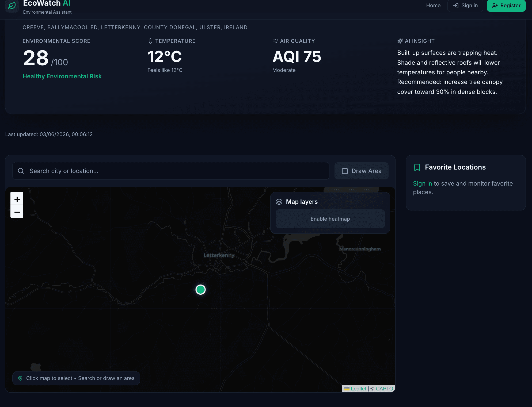The image size is (532, 407).
Task: Click the Sign in link in Favorite Locations
Action: click(x=423, y=183)
